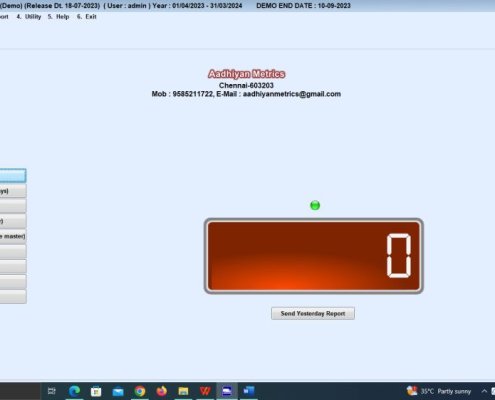Open Microsoft Store in the taskbar
The width and height of the screenshot is (495, 400).
click(x=96, y=391)
